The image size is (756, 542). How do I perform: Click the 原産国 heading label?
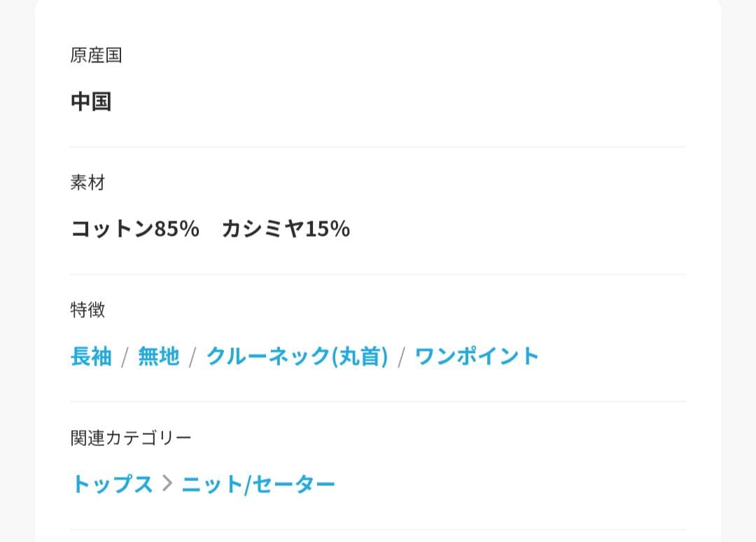point(96,55)
